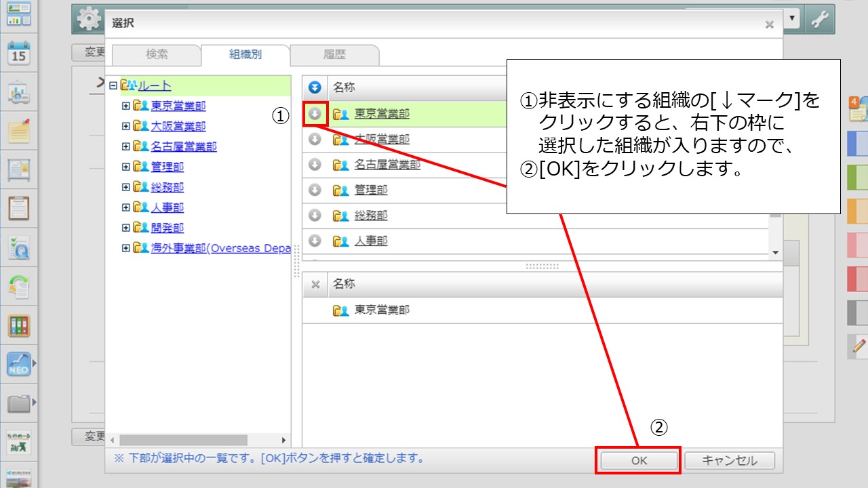Image resolution: width=868 pixels, height=488 pixels.
Task: Click the gear settings icon top left
Action: coord(87,20)
